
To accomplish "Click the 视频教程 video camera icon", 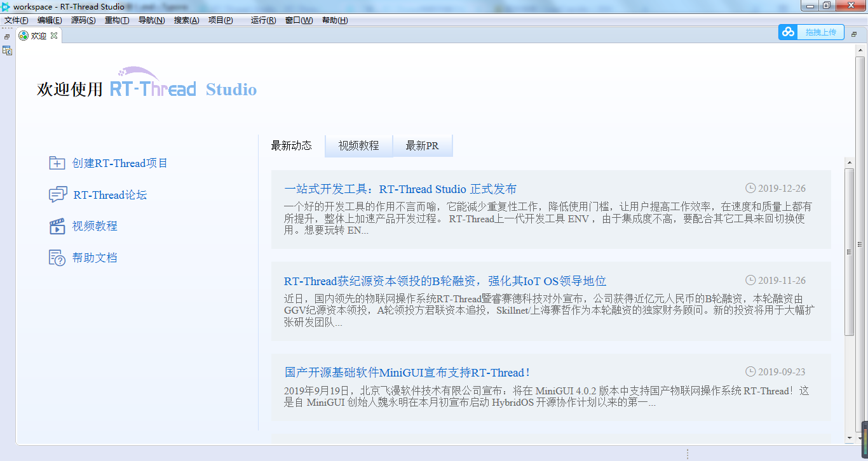I will tap(57, 226).
